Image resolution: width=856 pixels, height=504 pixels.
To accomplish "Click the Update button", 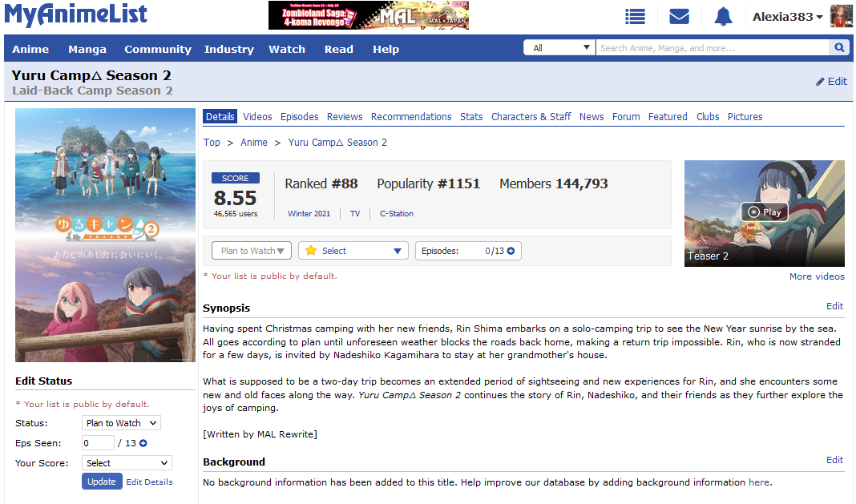I will (x=102, y=481).
